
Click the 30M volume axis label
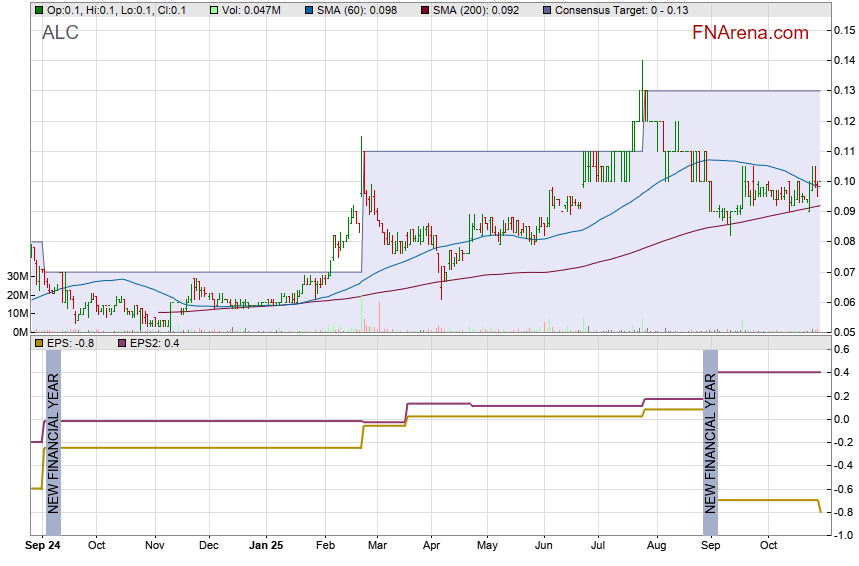click(15, 276)
